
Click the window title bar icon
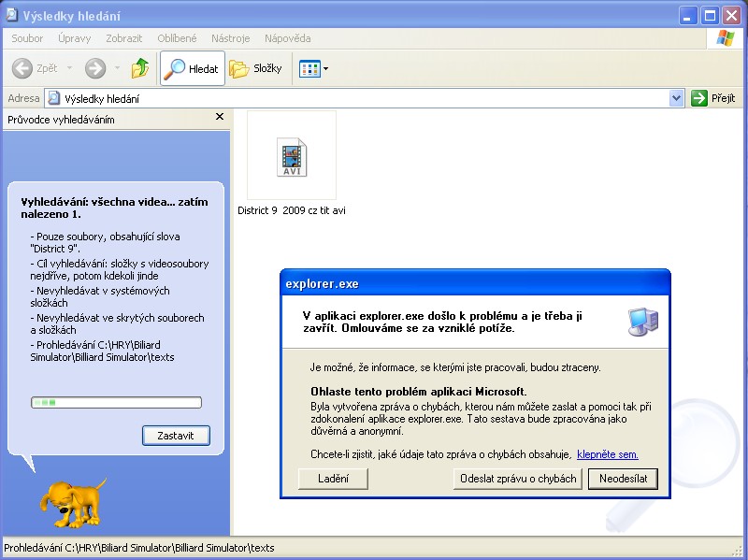[x=12, y=15]
